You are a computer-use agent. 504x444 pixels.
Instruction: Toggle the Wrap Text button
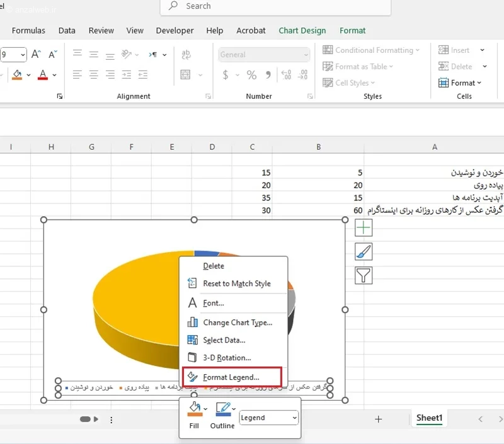point(185,55)
